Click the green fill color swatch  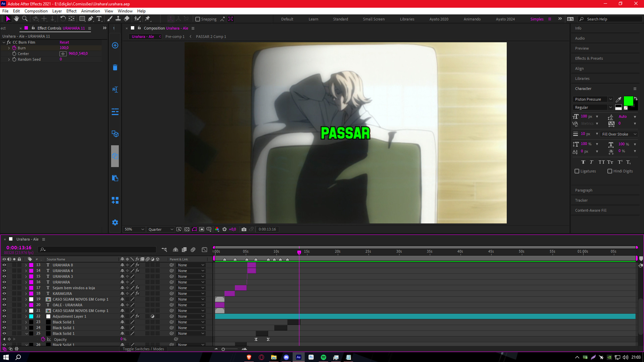click(x=628, y=101)
